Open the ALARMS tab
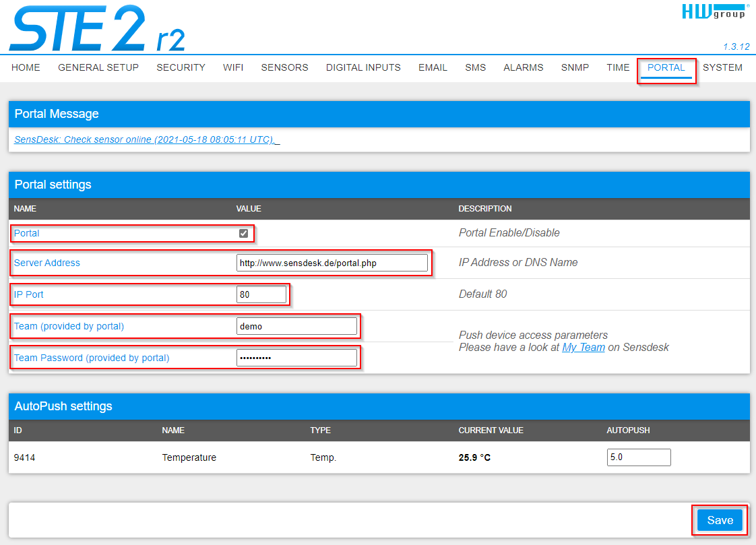Viewport: 756px width, 545px height. click(x=523, y=67)
